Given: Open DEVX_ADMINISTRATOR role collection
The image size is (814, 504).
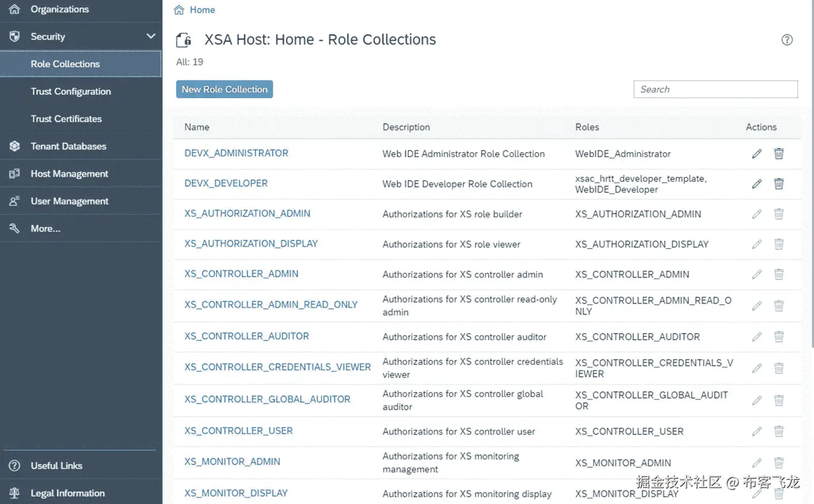Looking at the screenshot, I should (x=237, y=153).
